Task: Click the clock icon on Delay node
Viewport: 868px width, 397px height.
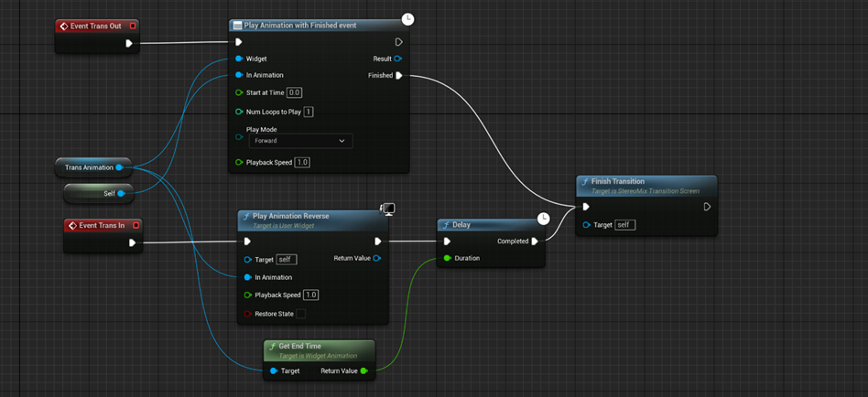Action: coord(543,219)
